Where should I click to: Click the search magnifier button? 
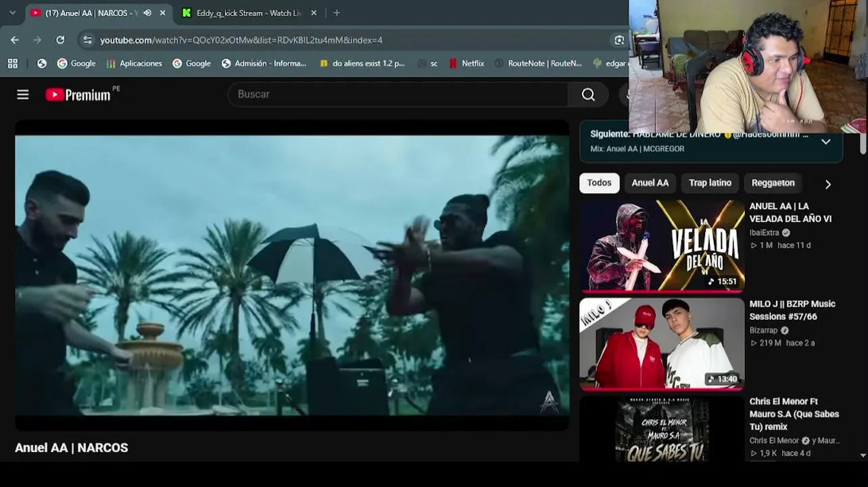coord(588,95)
